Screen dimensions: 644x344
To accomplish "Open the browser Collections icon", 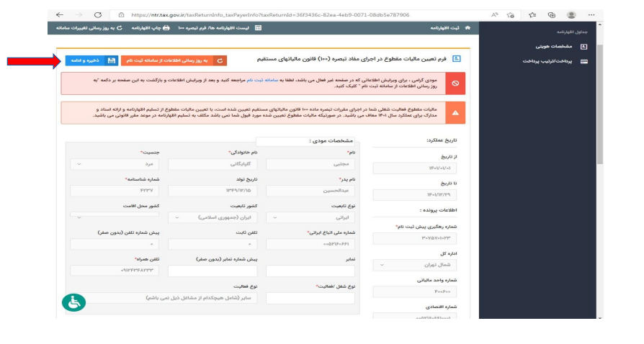I will pos(552,15).
